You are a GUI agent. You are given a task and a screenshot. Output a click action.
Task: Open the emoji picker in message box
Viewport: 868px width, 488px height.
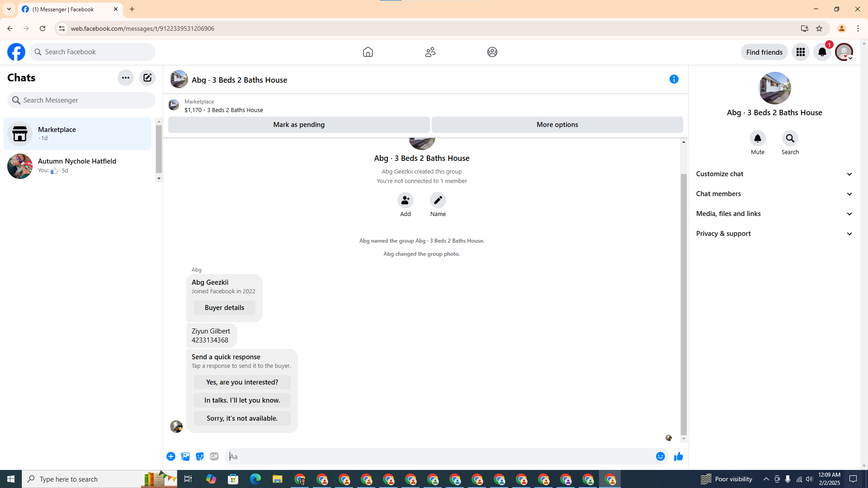click(x=660, y=457)
